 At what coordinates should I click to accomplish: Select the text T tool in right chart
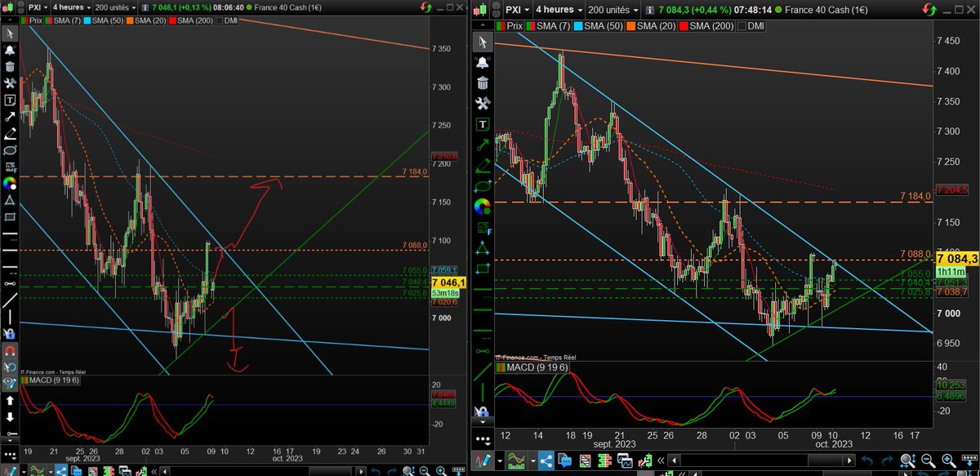[x=483, y=124]
